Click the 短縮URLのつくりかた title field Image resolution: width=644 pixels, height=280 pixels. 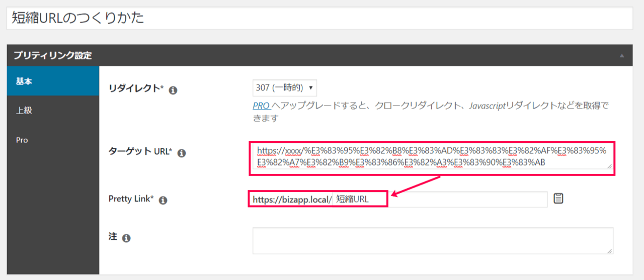pyautogui.click(x=319, y=18)
